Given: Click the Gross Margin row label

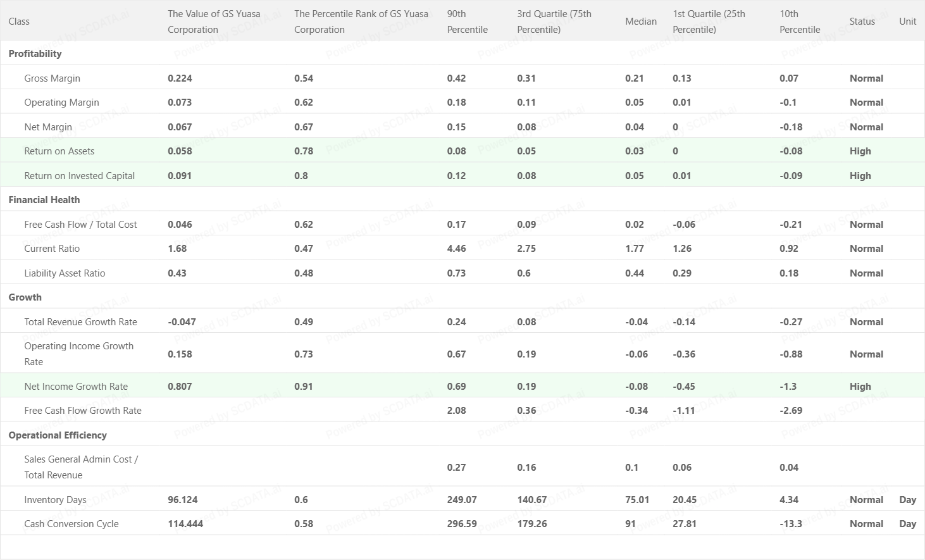Looking at the screenshot, I should pyautogui.click(x=52, y=78).
